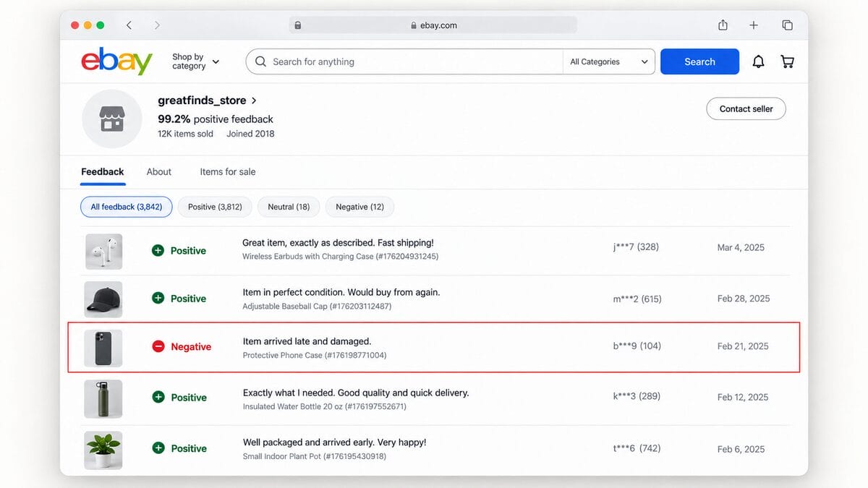Click the browser forward arrow

click(x=157, y=25)
